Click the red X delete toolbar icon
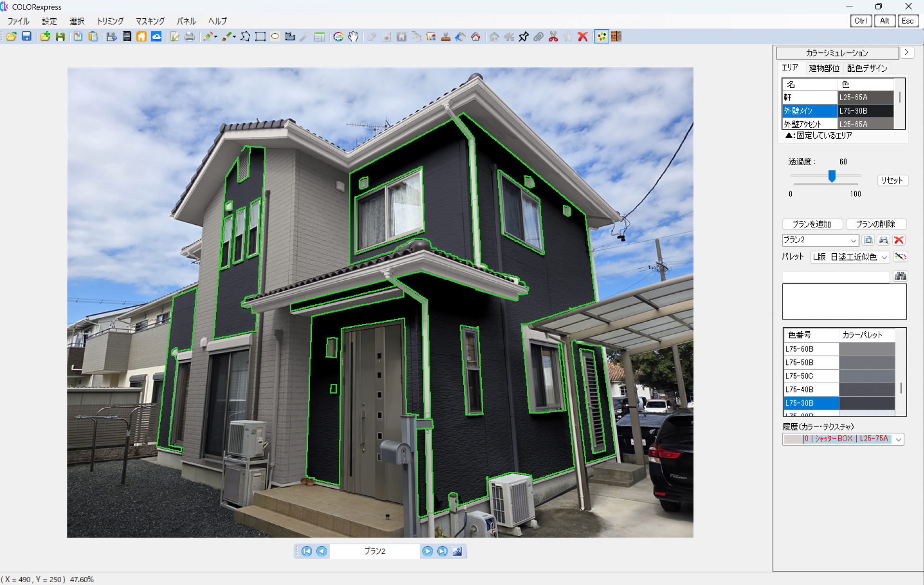Image resolution: width=924 pixels, height=585 pixels. pyautogui.click(x=583, y=37)
